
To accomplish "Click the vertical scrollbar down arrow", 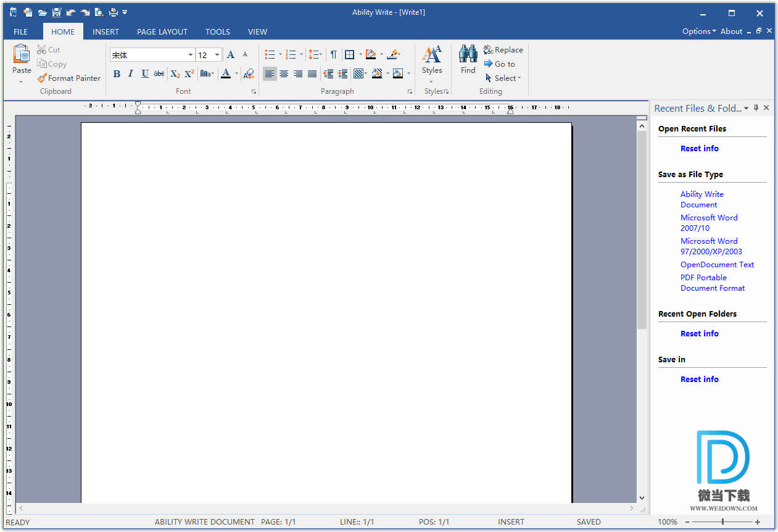I will [642, 498].
